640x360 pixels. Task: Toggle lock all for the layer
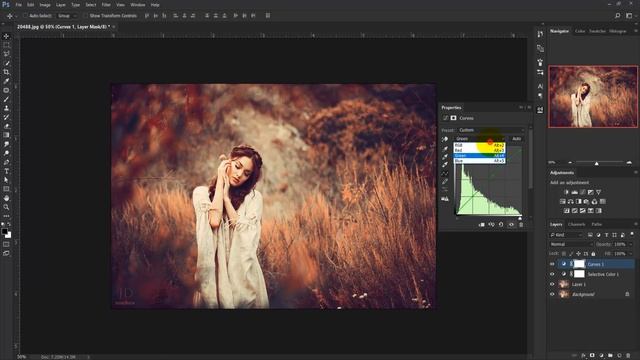pos(593,254)
